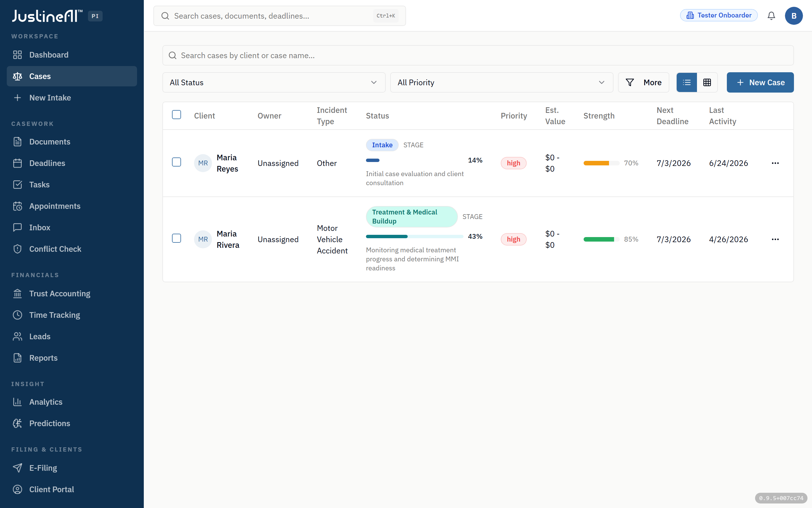Click Motor Vehicle Accident incident type
The image size is (812, 508).
click(x=332, y=239)
